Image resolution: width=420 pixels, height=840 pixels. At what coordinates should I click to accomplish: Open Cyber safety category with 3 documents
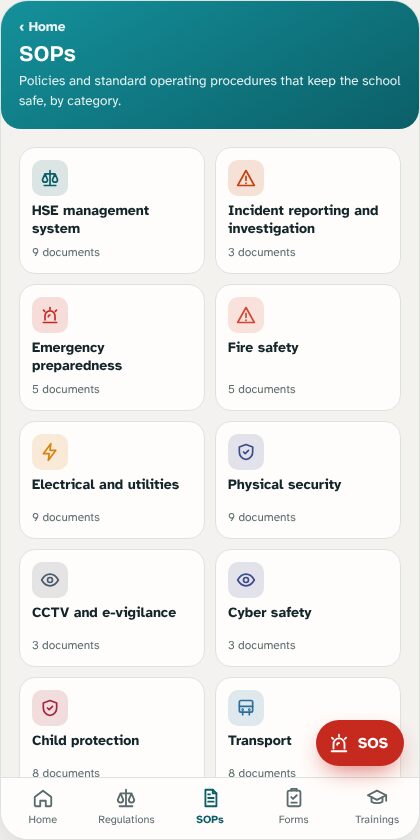308,608
